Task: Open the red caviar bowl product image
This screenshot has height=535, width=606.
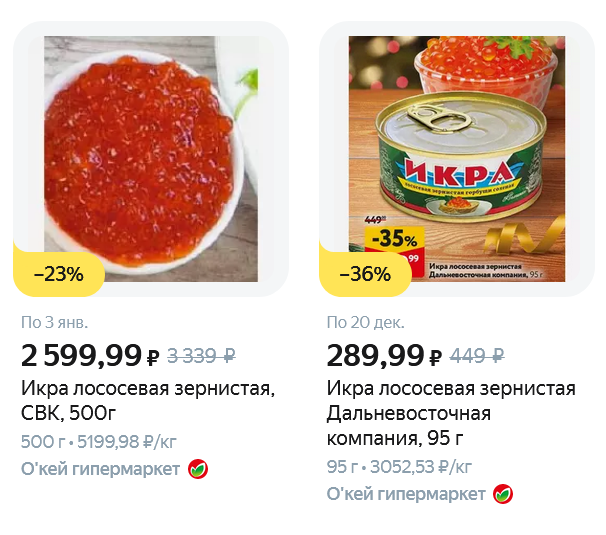Action: click(151, 159)
